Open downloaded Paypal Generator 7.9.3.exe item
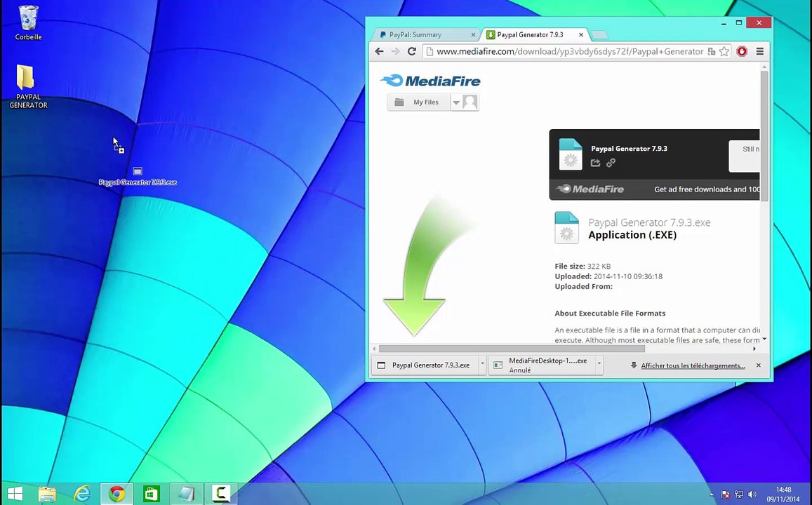Screen dimensions: 812x505 (425, 365)
